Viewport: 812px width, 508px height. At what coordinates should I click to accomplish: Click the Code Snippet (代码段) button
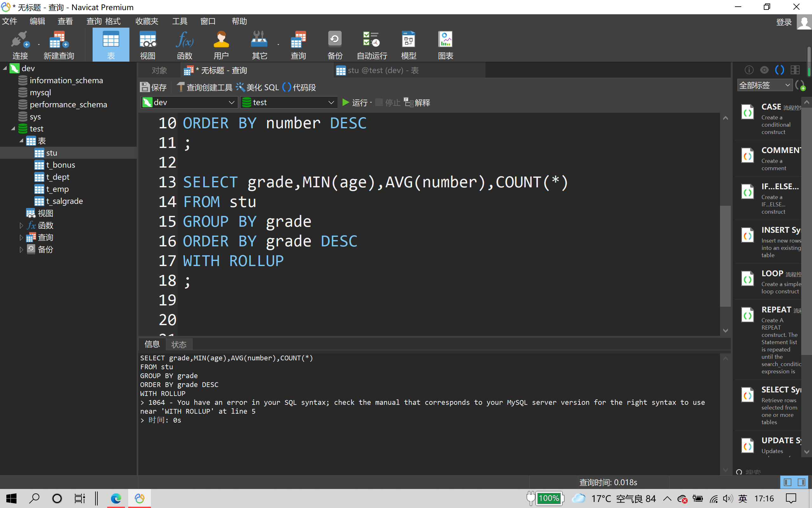(x=299, y=87)
